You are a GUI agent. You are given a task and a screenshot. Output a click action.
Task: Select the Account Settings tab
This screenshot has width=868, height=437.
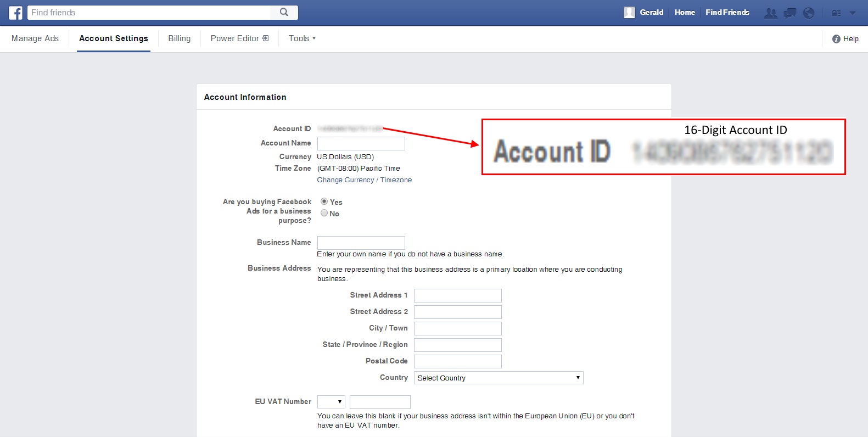(x=114, y=38)
